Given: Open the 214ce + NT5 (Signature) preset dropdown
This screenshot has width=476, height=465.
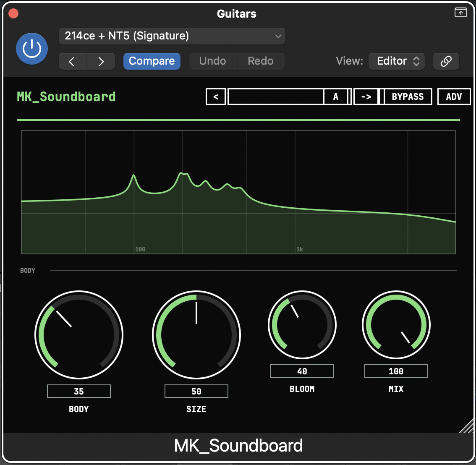Looking at the screenshot, I should pos(172,36).
